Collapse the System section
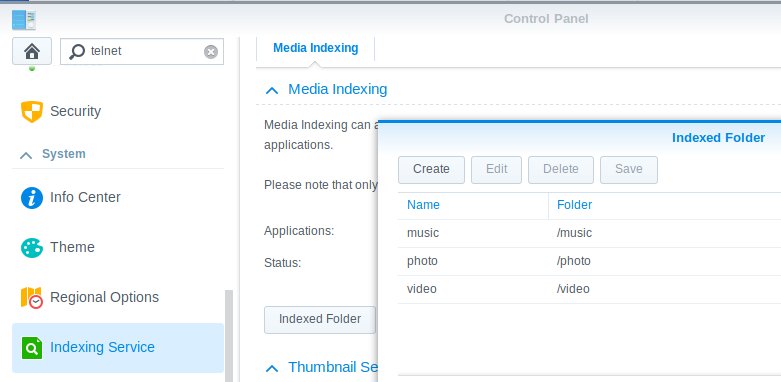 [26, 155]
